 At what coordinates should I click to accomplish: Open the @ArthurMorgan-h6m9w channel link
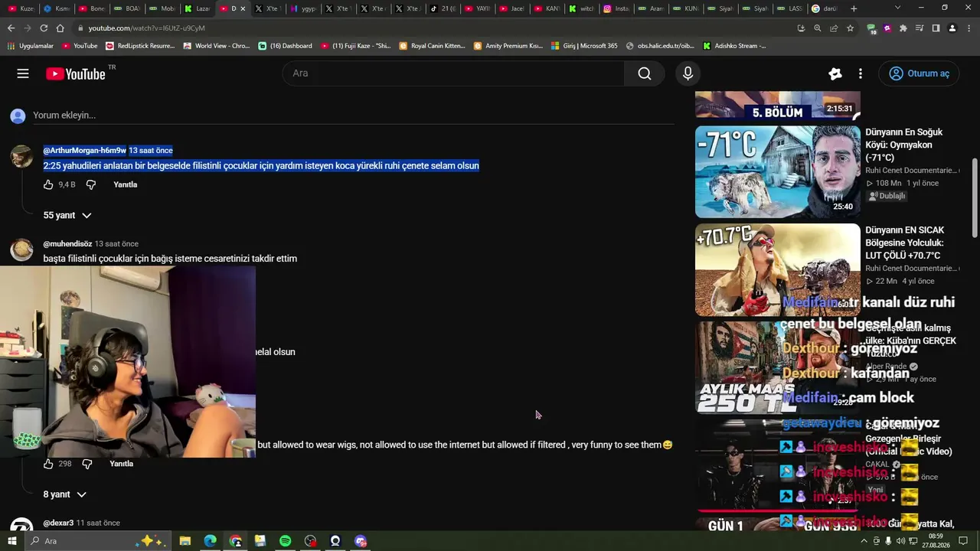[85, 150]
